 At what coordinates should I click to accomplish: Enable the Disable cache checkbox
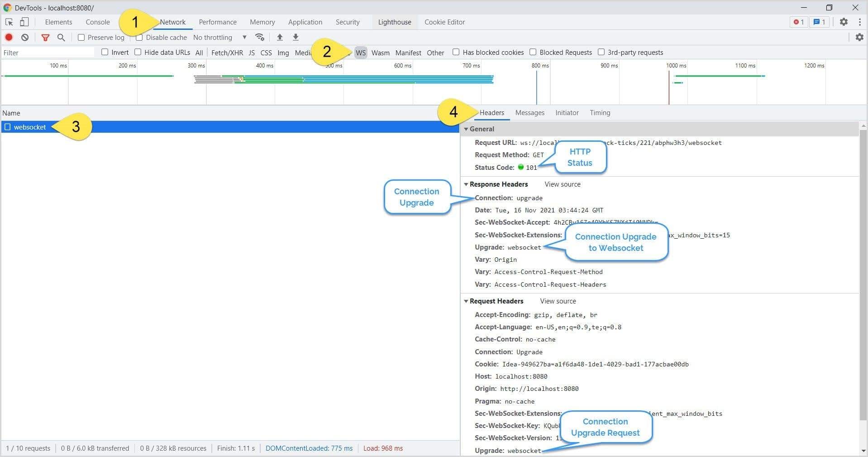tap(139, 38)
